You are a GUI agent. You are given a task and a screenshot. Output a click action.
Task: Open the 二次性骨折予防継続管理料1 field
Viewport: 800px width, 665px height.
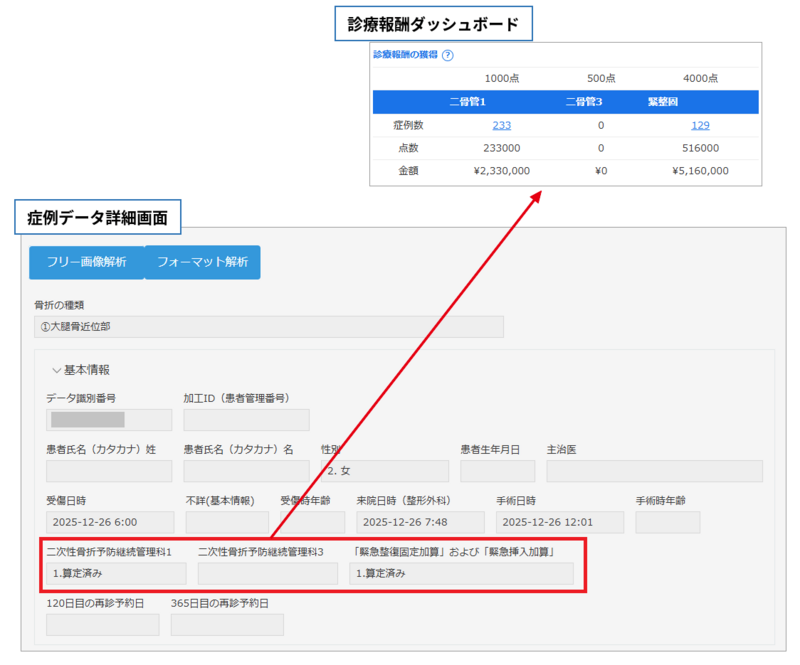coord(116,574)
